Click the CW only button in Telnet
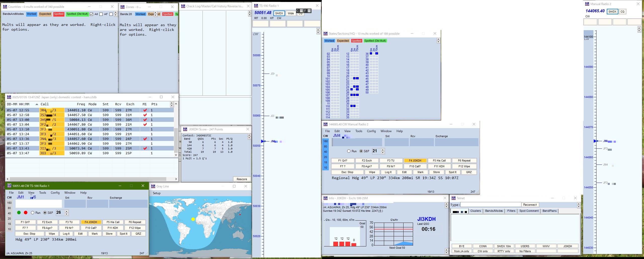The width and height of the screenshot is (644, 259). click(x=483, y=251)
